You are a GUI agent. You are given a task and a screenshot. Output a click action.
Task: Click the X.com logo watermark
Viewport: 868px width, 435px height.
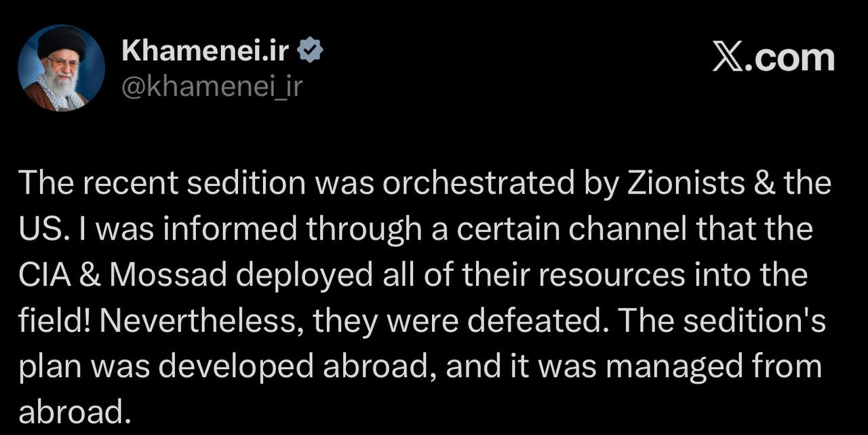tap(774, 58)
